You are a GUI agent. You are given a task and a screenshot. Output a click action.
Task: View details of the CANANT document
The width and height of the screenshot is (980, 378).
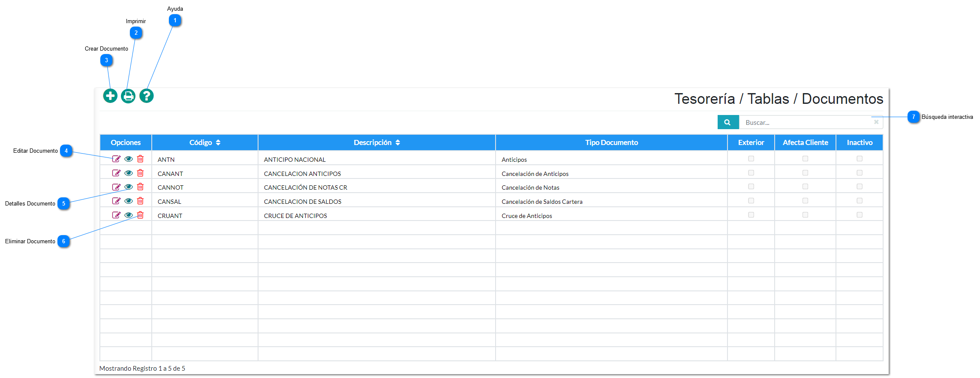click(129, 173)
